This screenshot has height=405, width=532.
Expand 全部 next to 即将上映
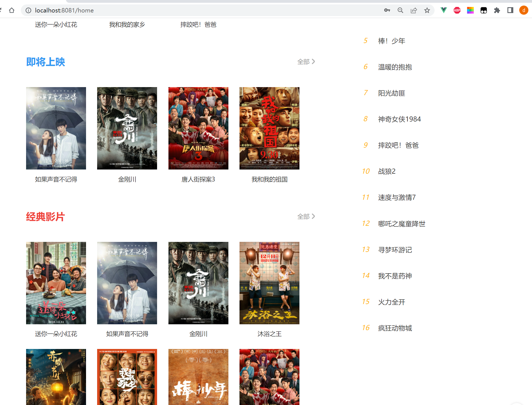point(306,62)
